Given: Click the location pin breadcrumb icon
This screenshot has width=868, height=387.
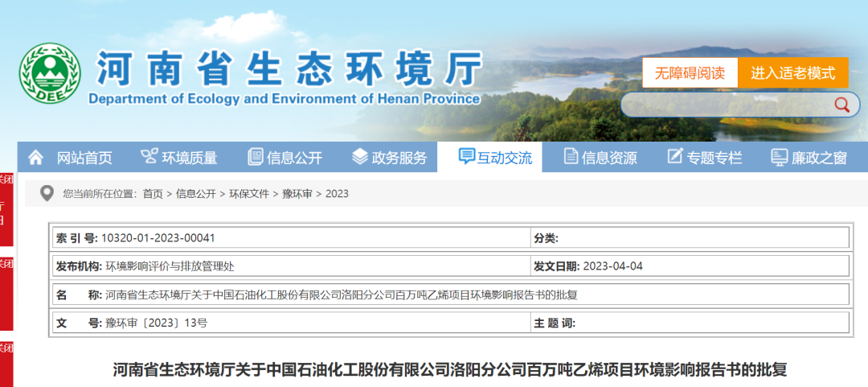Looking at the screenshot, I should [47, 194].
